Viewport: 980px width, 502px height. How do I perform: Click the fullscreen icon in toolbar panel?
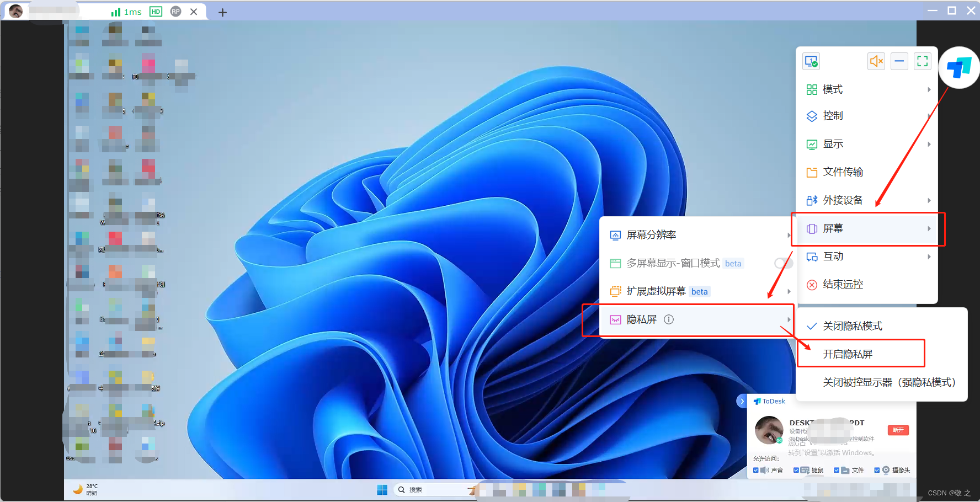[923, 61]
